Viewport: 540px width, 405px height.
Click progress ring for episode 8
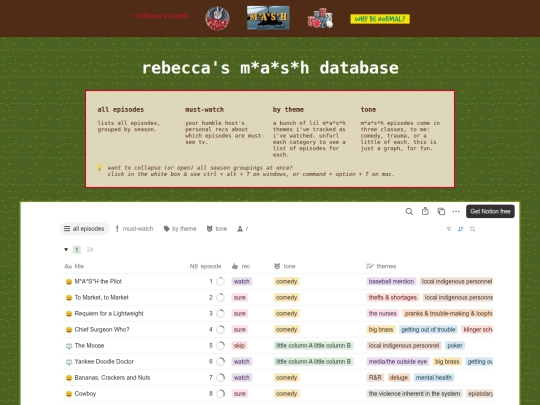[220, 394]
